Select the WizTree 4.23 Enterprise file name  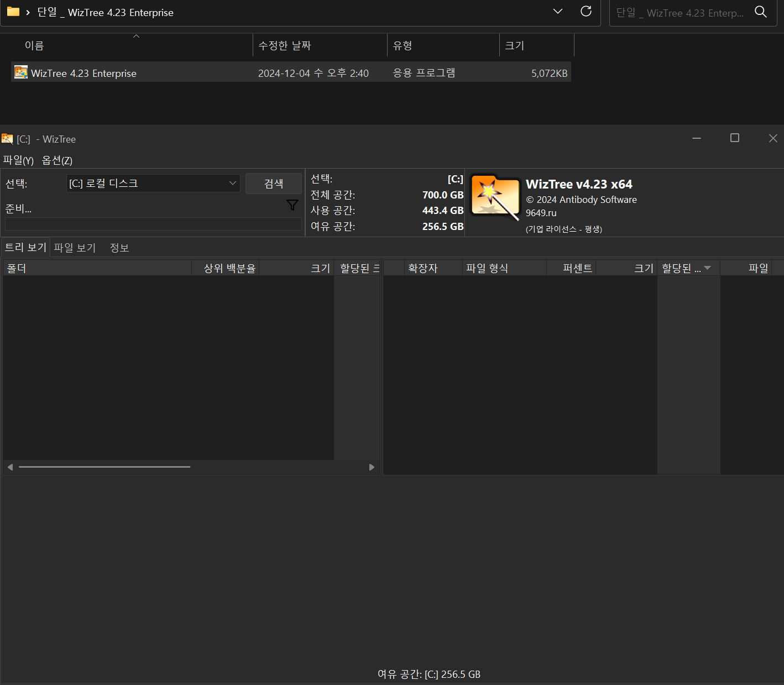coord(83,73)
